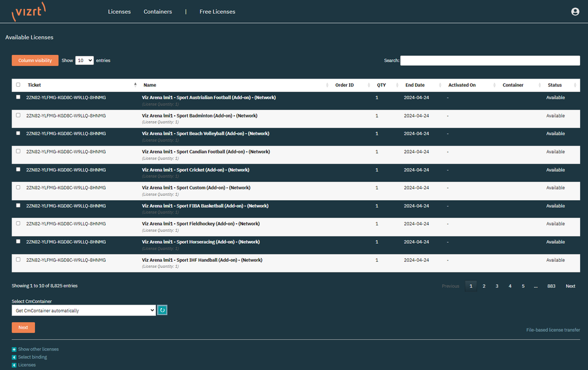Screen dimensions: 588x370
Task: Check the select-all checkbox in table header
Action: 18,85
